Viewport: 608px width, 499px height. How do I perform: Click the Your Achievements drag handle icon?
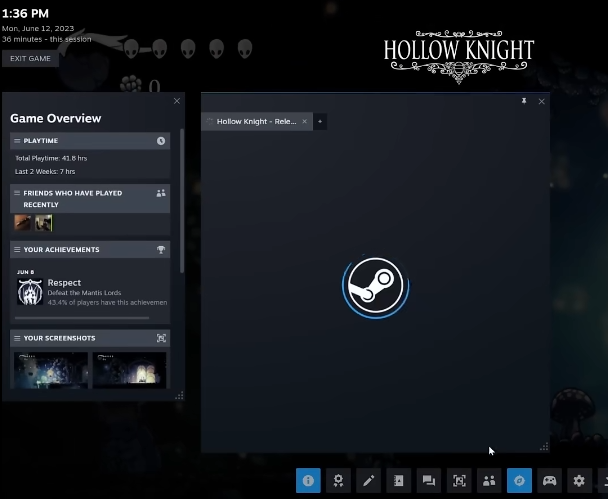(x=17, y=250)
